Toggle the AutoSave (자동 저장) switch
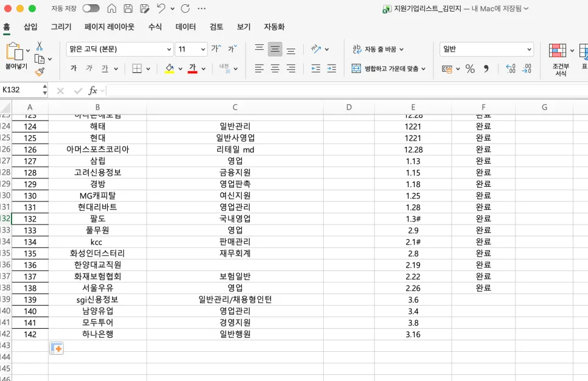 click(x=91, y=9)
